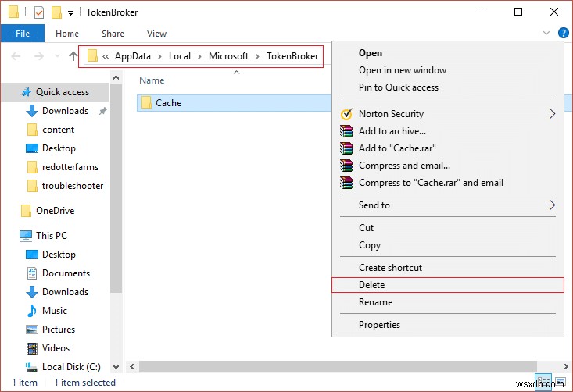Choose Create shortcut
Image resolution: width=573 pixels, height=392 pixels.
tap(448, 268)
